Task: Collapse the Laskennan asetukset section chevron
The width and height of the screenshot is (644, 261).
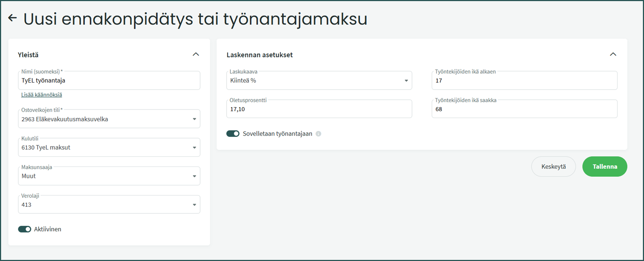Action: pyautogui.click(x=613, y=55)
